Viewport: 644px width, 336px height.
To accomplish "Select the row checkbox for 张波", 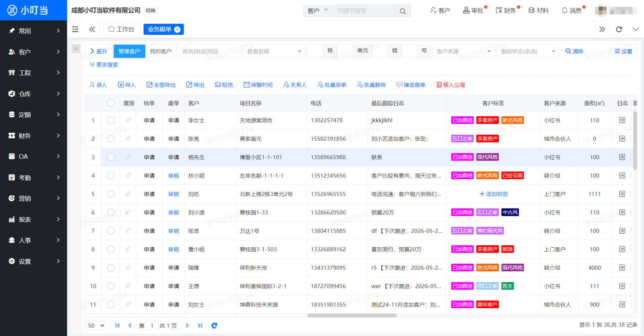I will click(111, 231).
